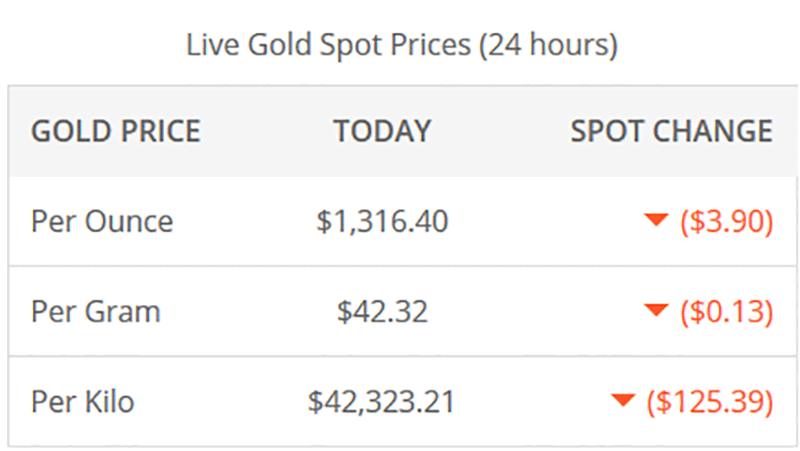800x451 pixels.
Task: Click the ($3.90) spot change value
Action: click(x=726, y=221)
